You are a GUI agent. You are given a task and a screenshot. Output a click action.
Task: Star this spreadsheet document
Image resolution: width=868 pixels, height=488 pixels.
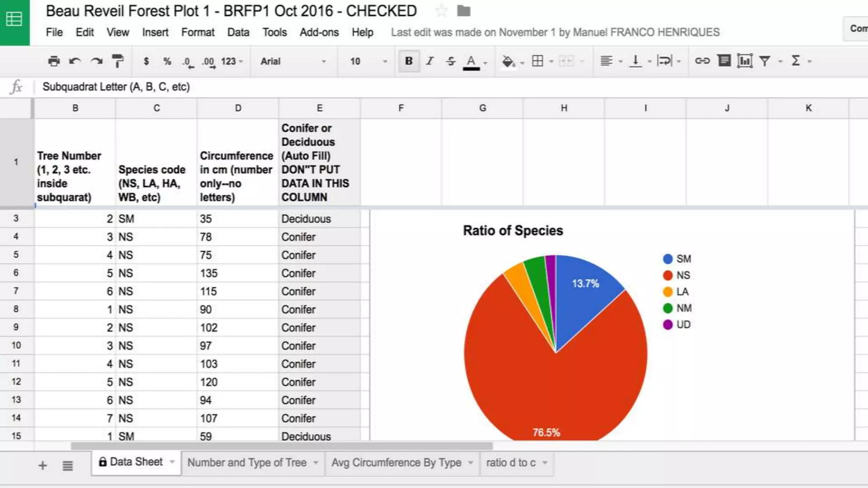click(441, 11)
